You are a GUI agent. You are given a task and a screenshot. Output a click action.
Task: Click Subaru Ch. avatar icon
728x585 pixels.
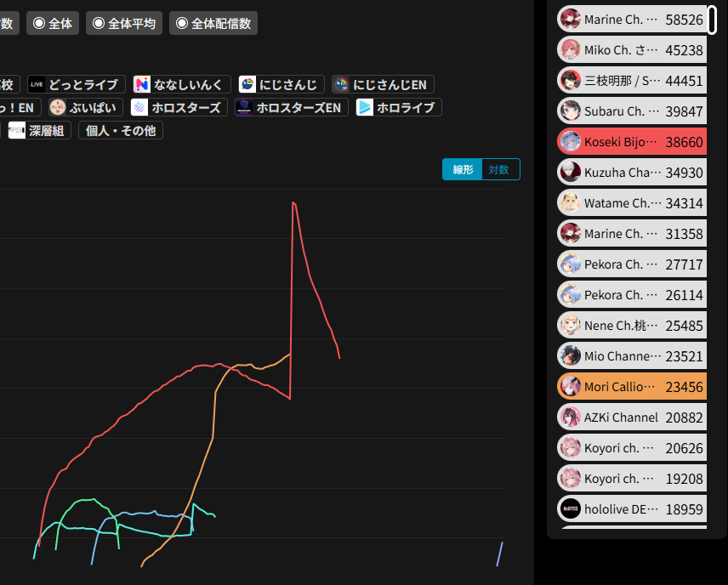click(x=570, y=111)
